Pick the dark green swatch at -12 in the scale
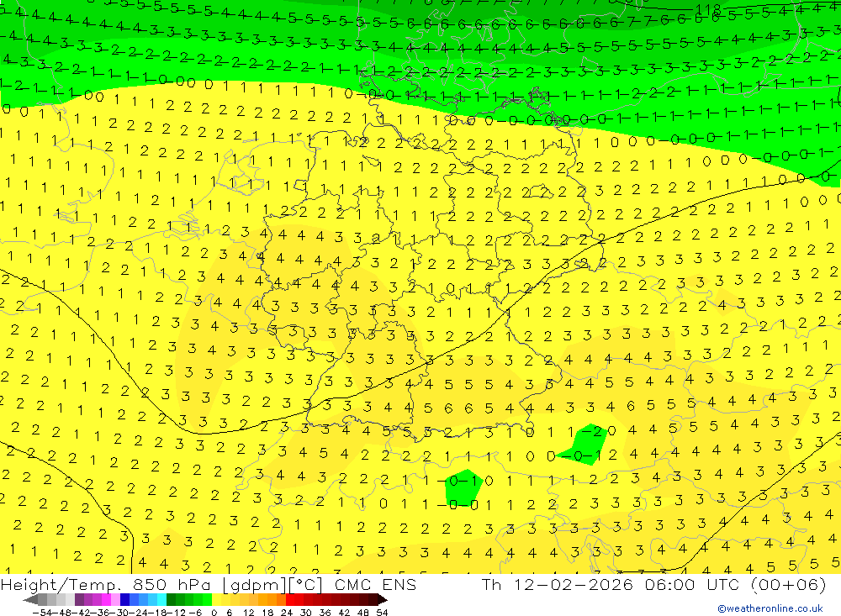Viewport: 841px width, 616px height. point(171,599)
